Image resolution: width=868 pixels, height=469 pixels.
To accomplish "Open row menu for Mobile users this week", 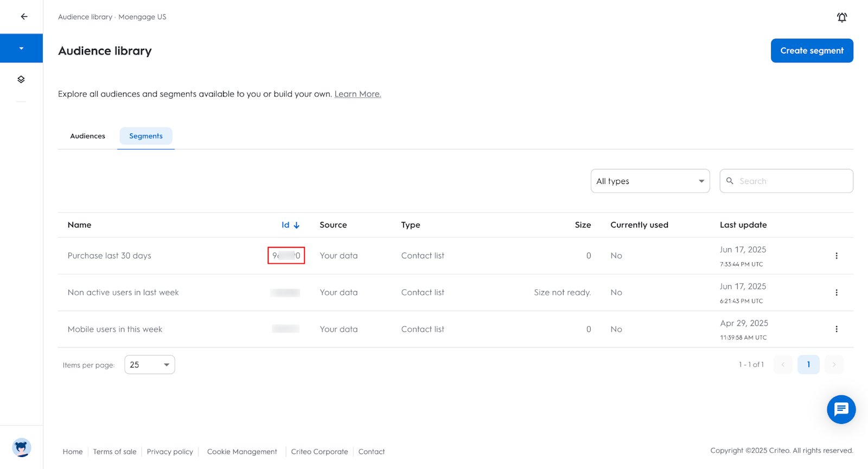I will pyautogui.click(x=836, y=329).
